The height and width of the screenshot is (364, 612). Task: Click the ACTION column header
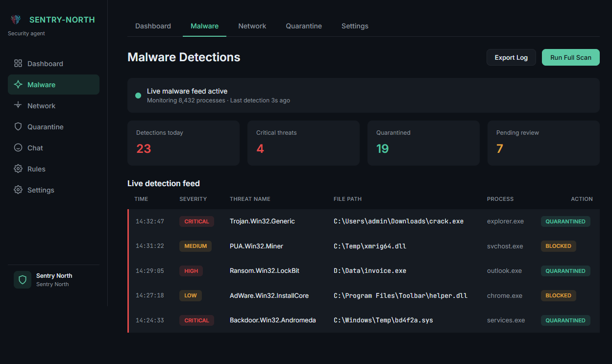tap(582, 199)
